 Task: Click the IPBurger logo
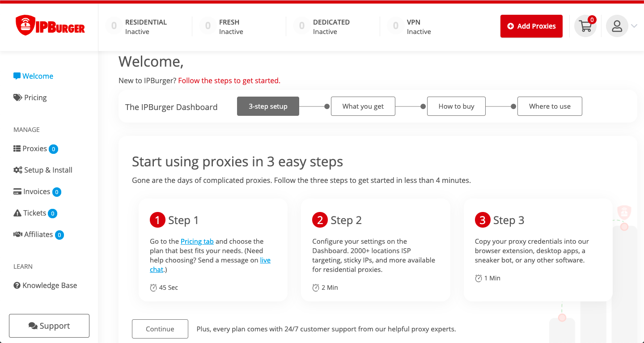click(50, 26)
